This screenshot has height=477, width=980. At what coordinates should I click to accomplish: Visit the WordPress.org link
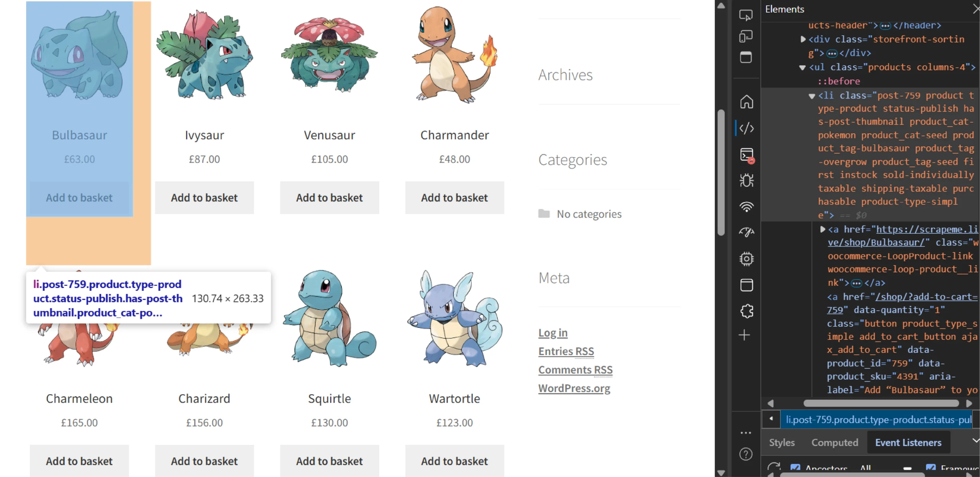click(x=574, y=388)
